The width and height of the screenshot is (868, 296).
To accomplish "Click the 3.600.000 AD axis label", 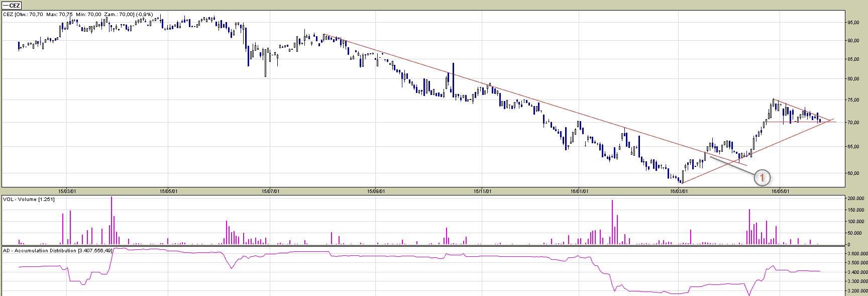I will pos(857,254).
